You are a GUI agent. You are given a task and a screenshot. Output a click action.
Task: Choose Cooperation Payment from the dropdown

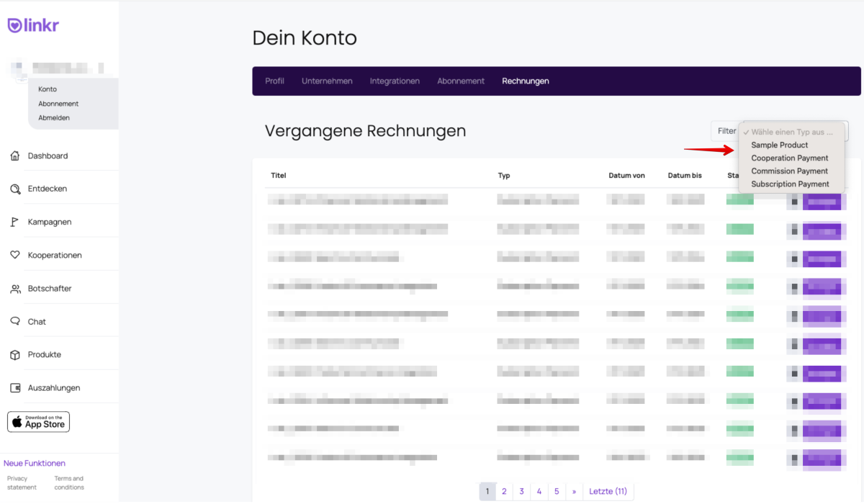click(789, 158)
